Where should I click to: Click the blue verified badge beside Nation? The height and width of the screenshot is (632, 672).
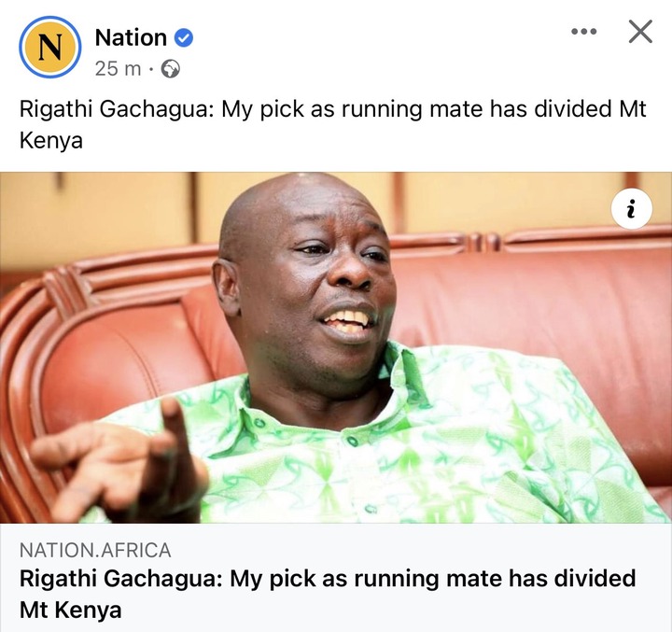(x=184, y=37)
